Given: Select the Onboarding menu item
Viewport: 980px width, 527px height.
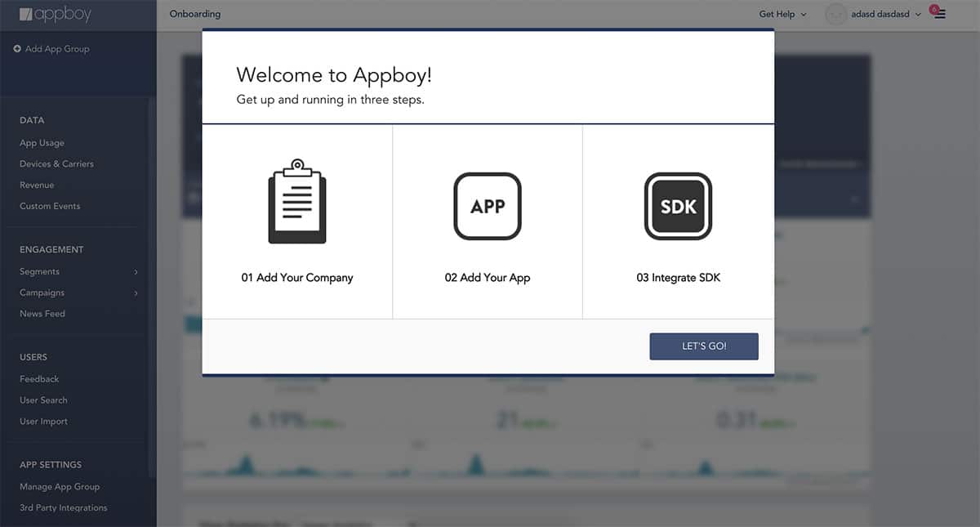Looking at the screenshot, I should (x=195, y=13).
